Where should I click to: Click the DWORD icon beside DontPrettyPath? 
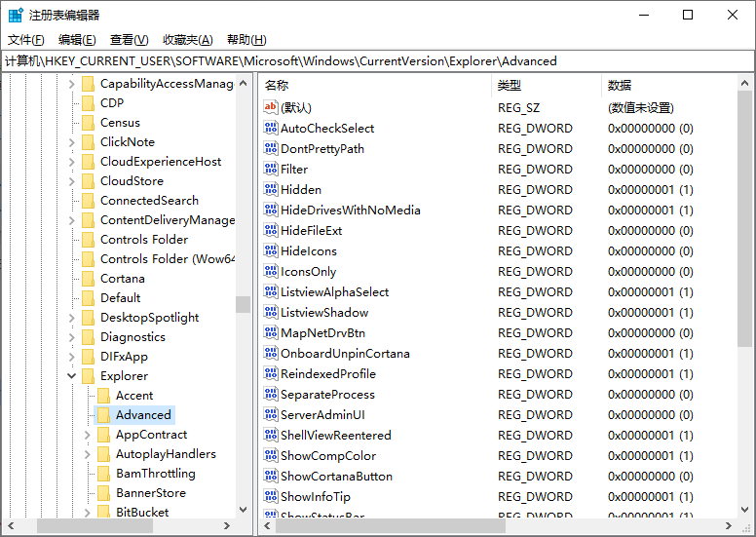point(271,148)
